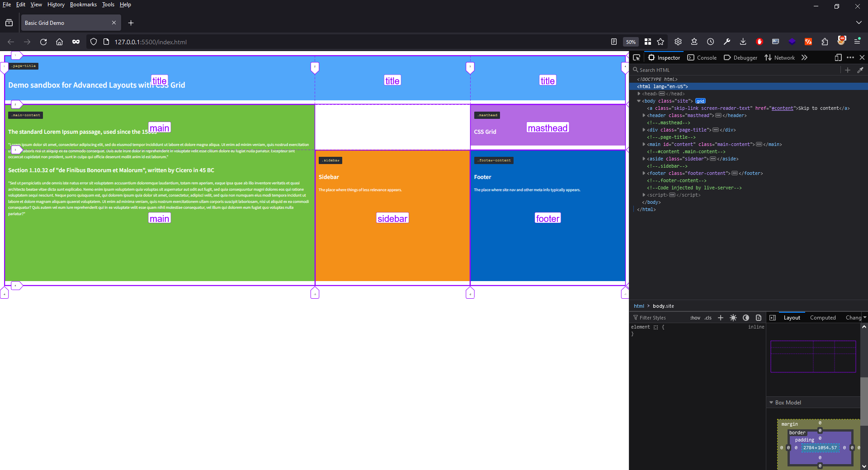Switch to the Network tab

779,57
